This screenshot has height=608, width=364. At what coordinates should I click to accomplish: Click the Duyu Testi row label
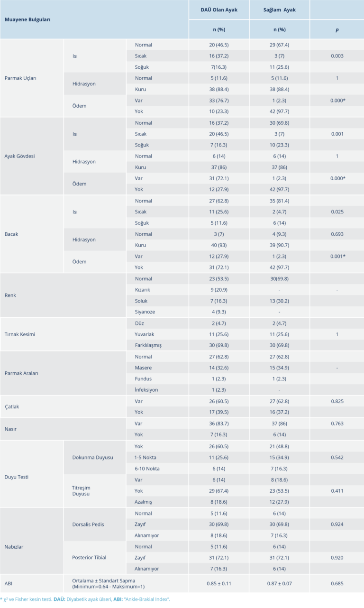click(17, 477)
